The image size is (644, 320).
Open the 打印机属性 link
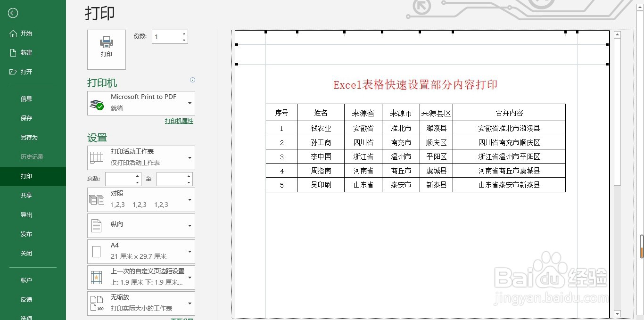tap(179, 121)
